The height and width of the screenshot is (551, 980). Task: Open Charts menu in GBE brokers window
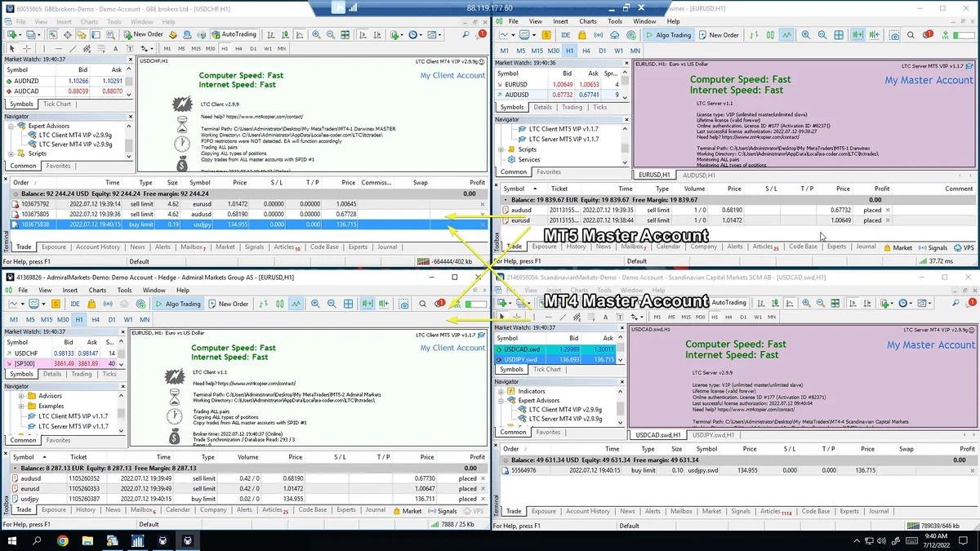[x=89, y=22]
